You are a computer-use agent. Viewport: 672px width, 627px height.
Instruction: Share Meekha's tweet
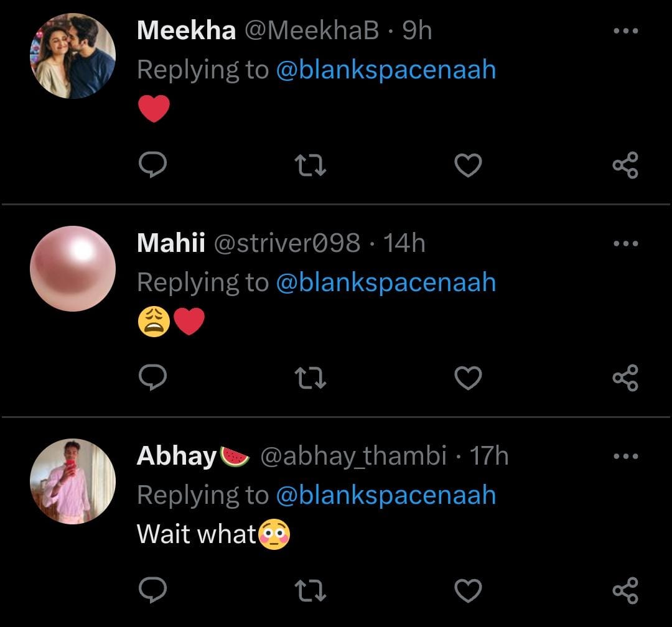(x=625, y=165)
